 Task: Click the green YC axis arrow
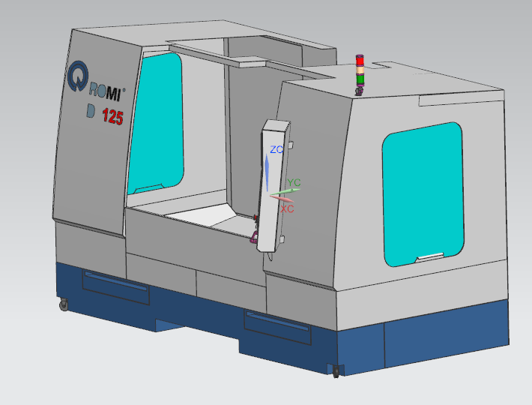coord(285,192)
